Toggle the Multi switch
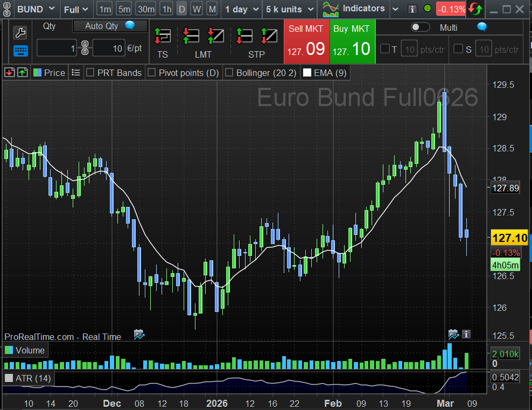532x410 pixels. [421, 27]
